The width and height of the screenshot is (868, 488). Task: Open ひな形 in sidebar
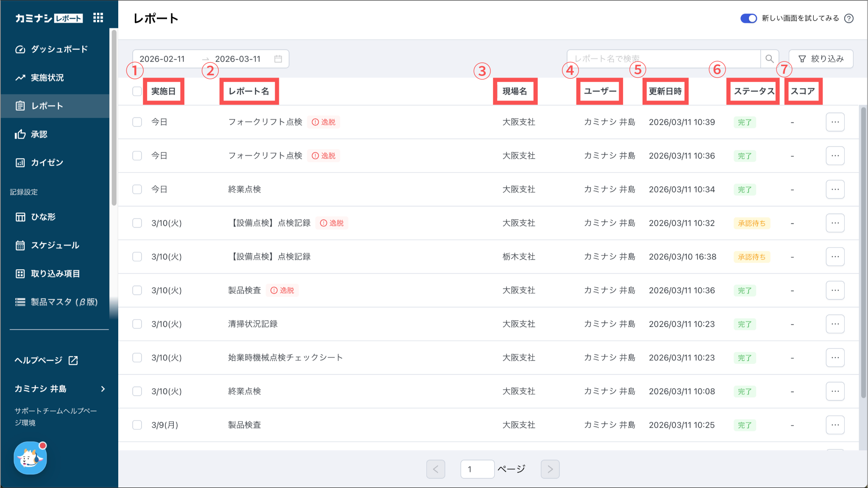coord(43,217)
